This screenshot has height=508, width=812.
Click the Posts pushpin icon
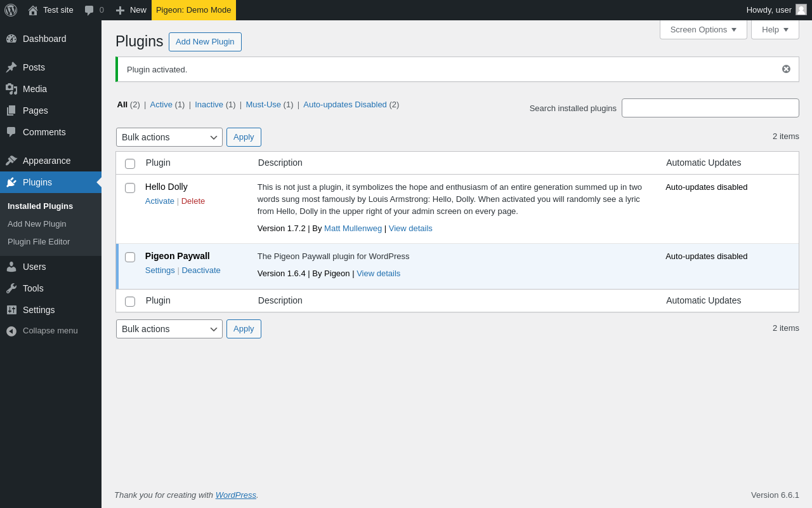tap(11, 67)
